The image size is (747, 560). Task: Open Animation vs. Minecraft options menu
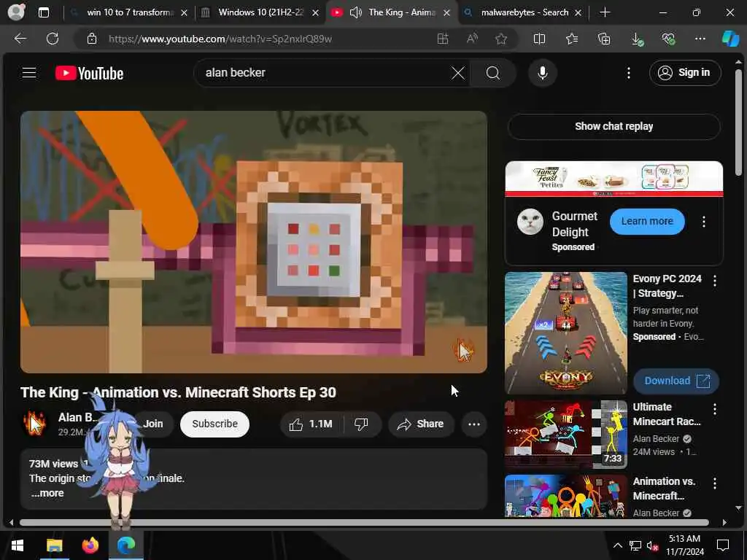(x=715, y=483)
